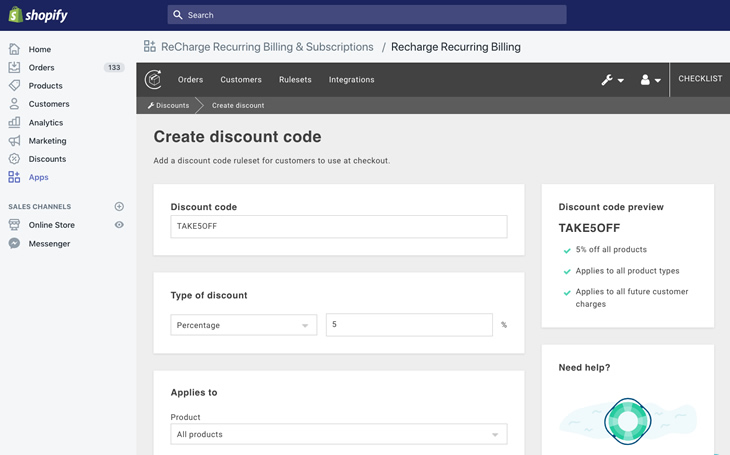Open Marketing in sidebar
Viewport: 730px width, 455px height.
click(47, 141)
